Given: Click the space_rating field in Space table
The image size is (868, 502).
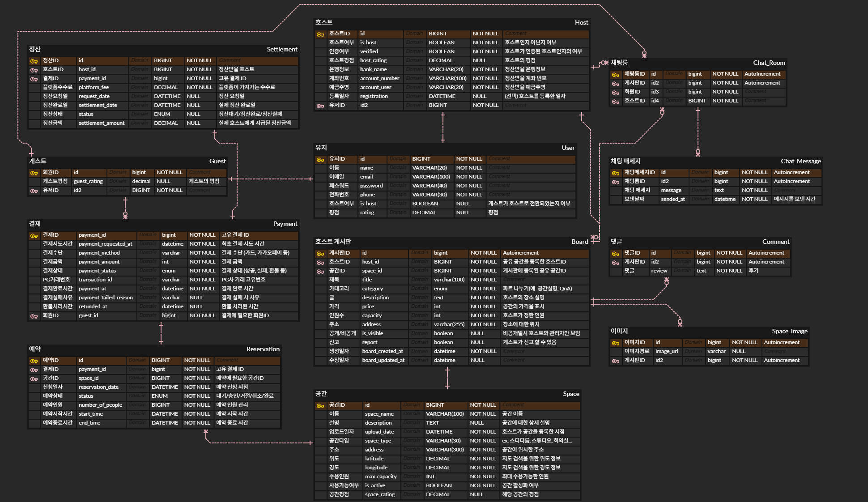Looking at the screenshot, I should pos(379,494).
